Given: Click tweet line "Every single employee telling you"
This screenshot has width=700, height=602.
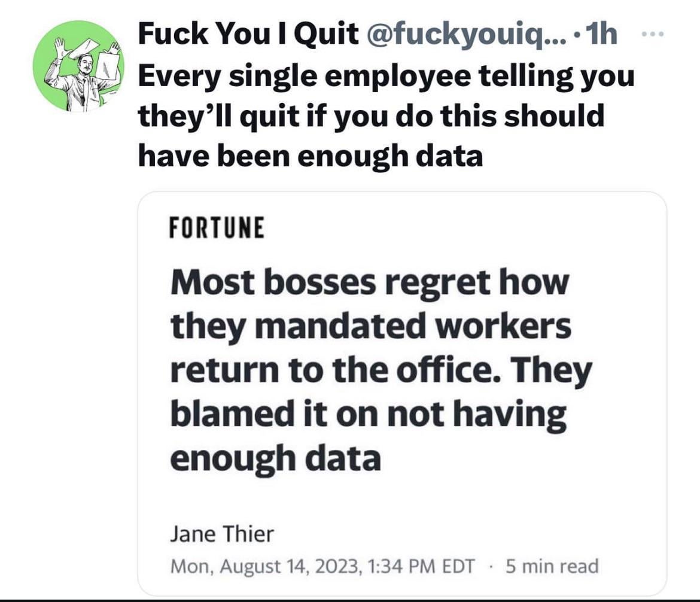Looking at the screenshot, I should (385, 77).
